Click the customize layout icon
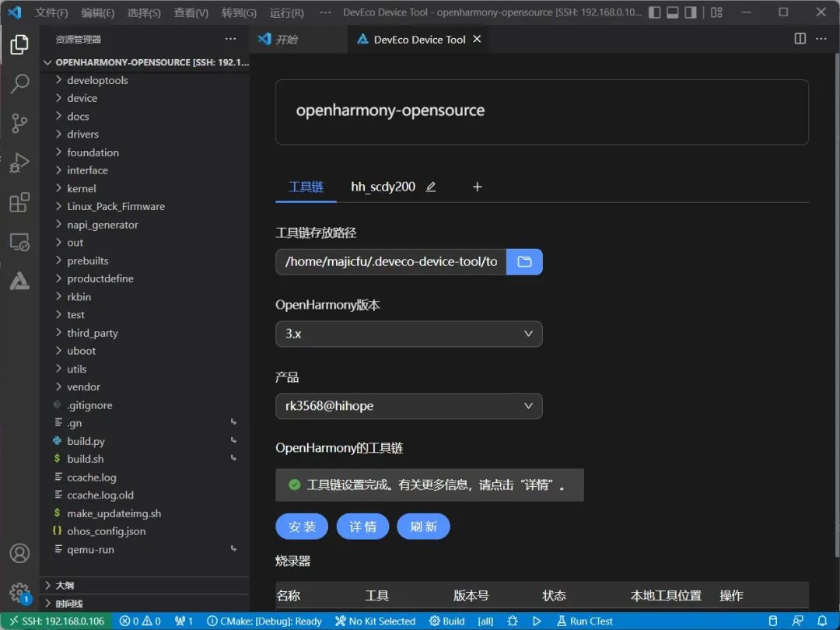This screenshot has width=840, height=630. click(717, 12)
